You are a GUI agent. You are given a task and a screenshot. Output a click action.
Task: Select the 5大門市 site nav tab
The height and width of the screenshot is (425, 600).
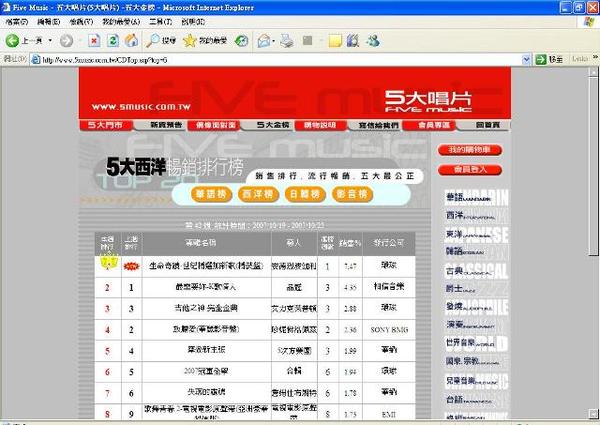pyautogui.click(x=106, y=125)
